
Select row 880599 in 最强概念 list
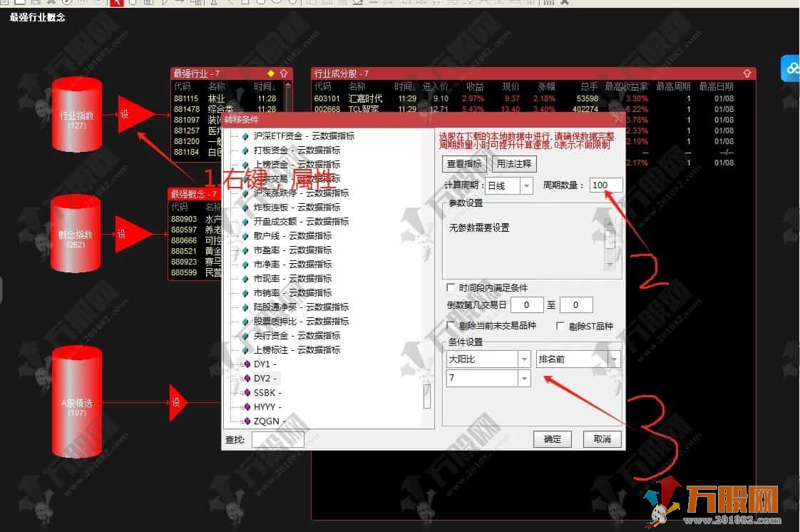[x=196, y=273]
